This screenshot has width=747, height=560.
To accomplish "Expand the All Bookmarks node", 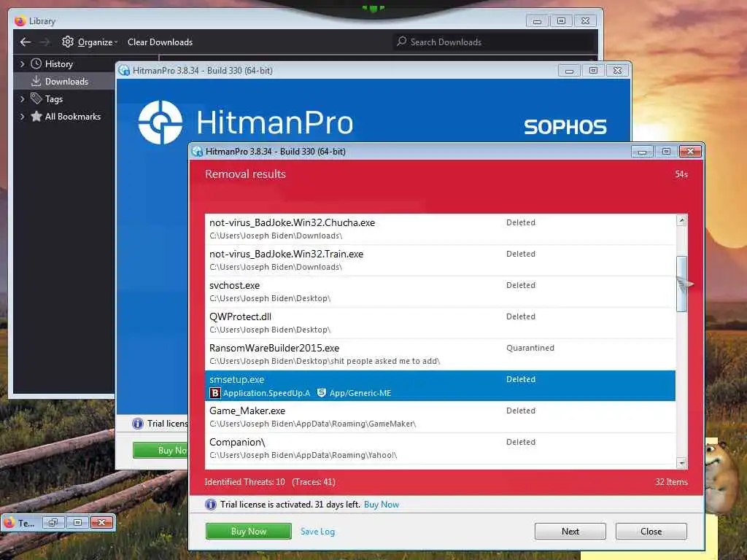I will click(22, 116).
